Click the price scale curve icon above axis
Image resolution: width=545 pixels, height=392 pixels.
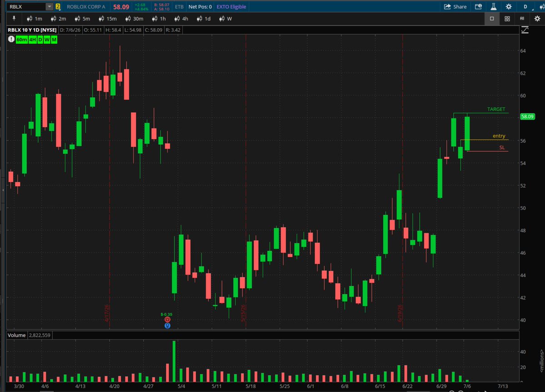(x=525, y=30)
